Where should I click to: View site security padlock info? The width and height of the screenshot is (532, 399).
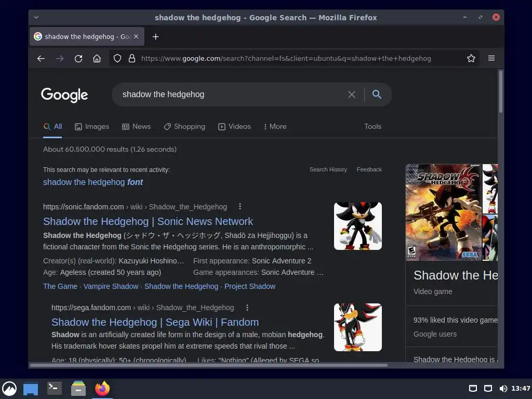coord(132,58)
